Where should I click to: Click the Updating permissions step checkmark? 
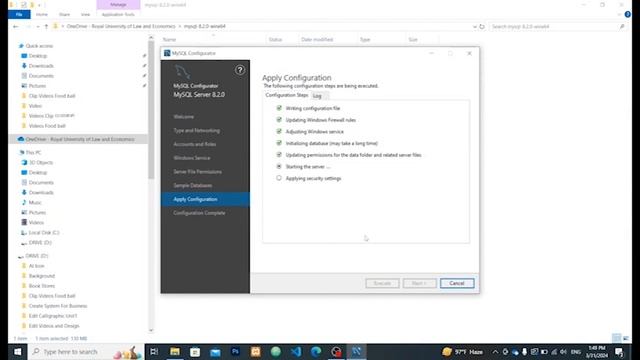(x=279, y=155)
